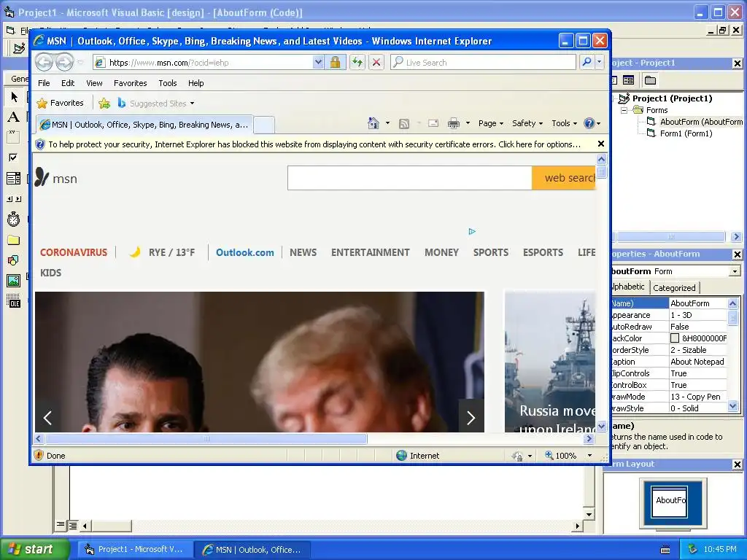Click the Windows Start button
This screenshot has width=747, height=560.
point(35,549)
